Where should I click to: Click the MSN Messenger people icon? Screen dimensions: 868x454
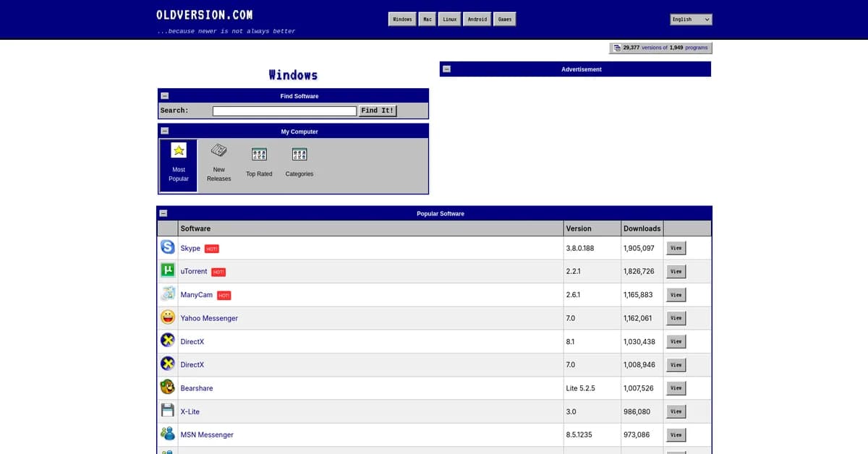[168, 434]
